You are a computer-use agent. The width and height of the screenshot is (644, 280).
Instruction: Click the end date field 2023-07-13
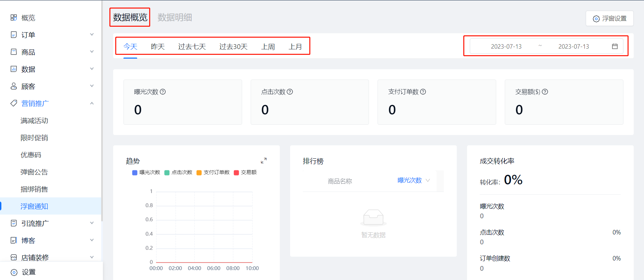point(574,46)
